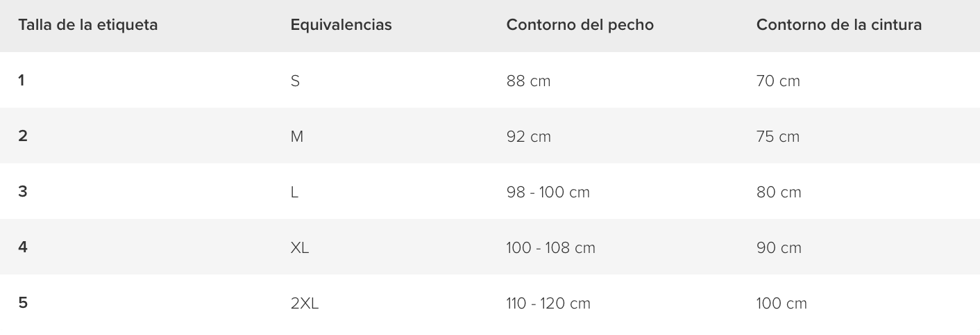Select size label 5 cell

23,303
